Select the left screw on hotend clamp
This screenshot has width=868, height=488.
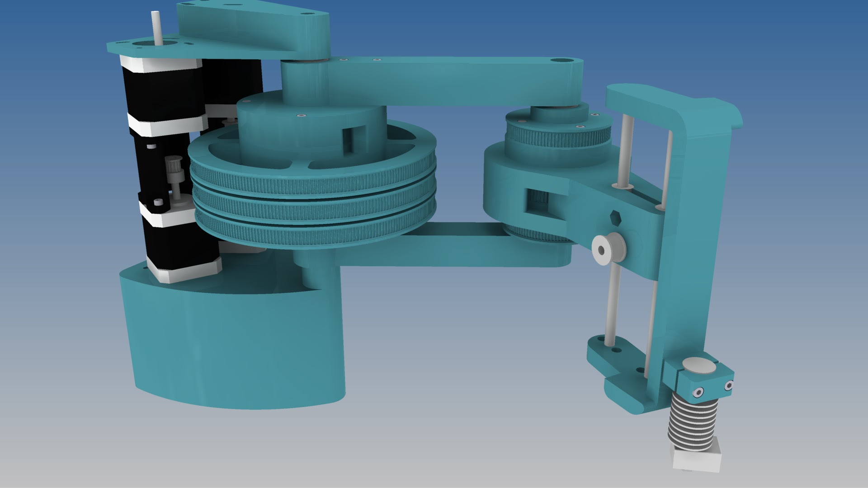click(698, 392)
